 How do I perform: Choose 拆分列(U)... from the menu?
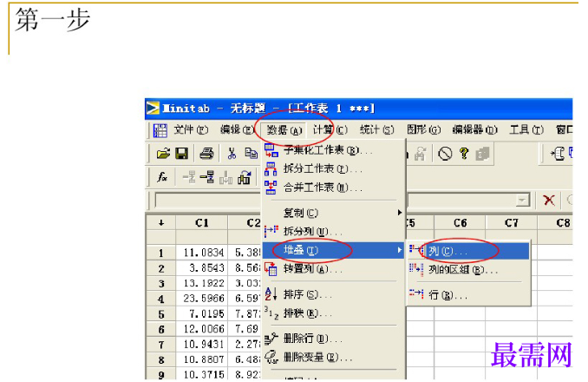pyautogui.click(x=334, y=231)
